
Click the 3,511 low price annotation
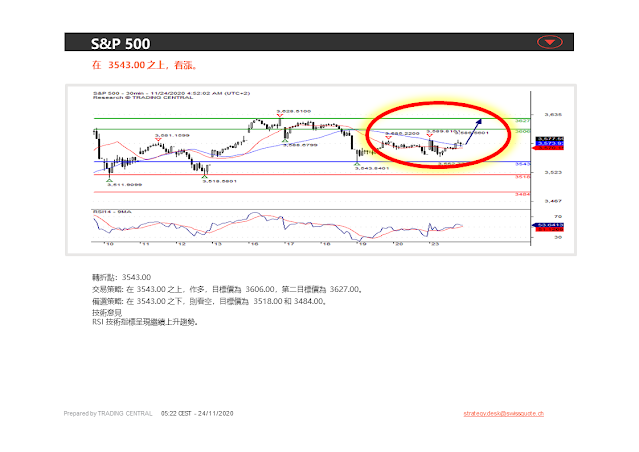tap(124, 185)
